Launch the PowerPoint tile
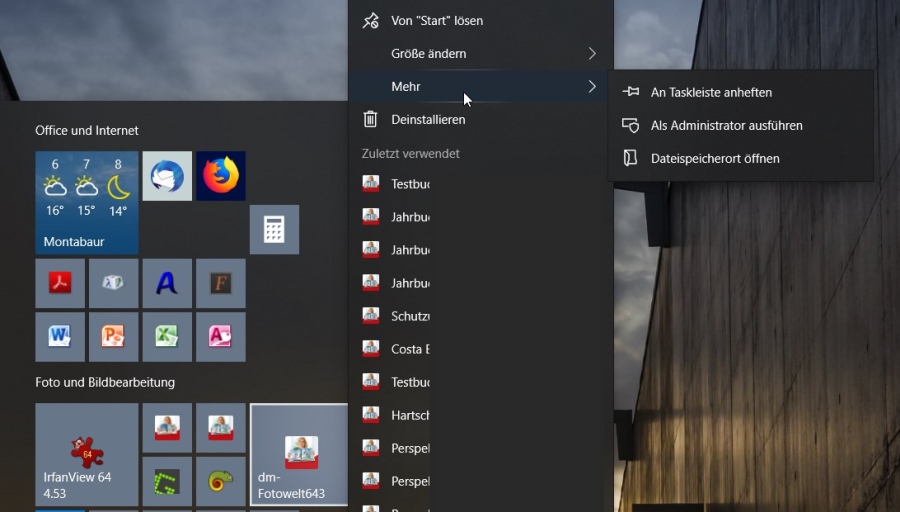This screenshot has height=512, width=900. coord(114,337)
